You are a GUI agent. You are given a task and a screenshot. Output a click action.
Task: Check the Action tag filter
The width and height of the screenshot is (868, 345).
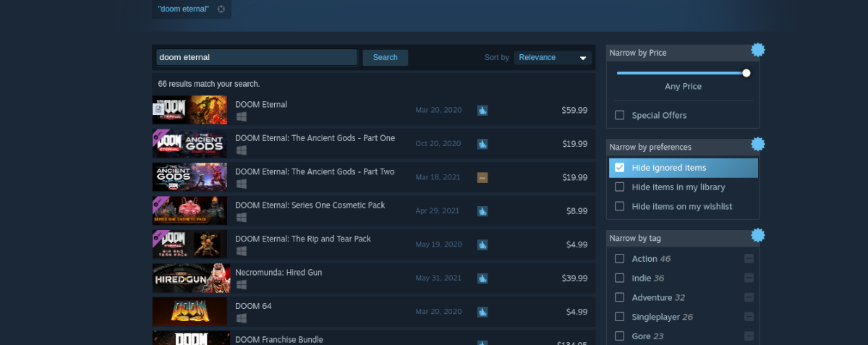pyautogui.click(x=619, y=258)
